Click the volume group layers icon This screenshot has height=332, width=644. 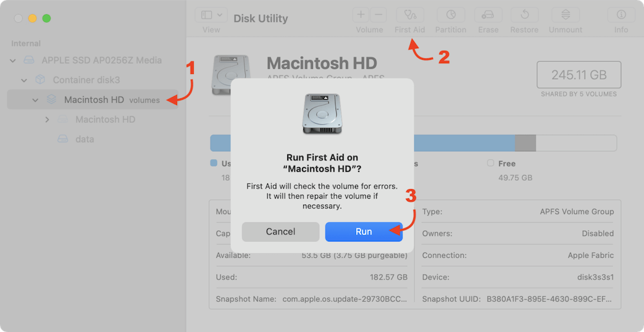point(52,99)
